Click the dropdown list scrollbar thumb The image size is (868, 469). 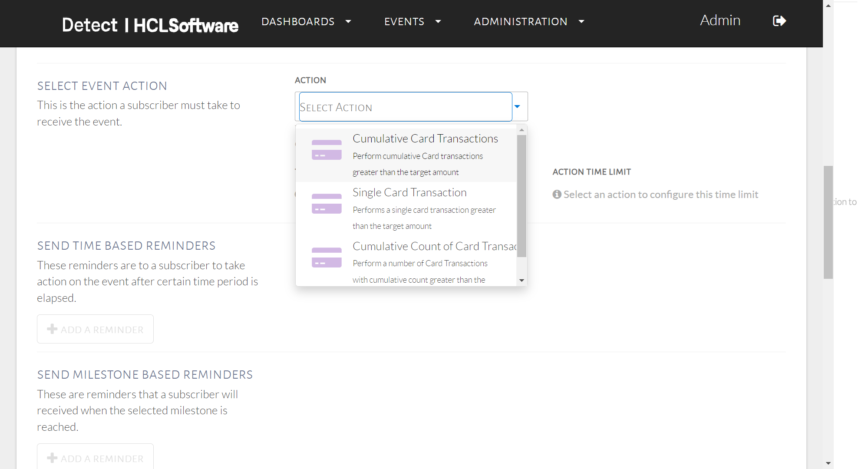[x=522, y=195]
